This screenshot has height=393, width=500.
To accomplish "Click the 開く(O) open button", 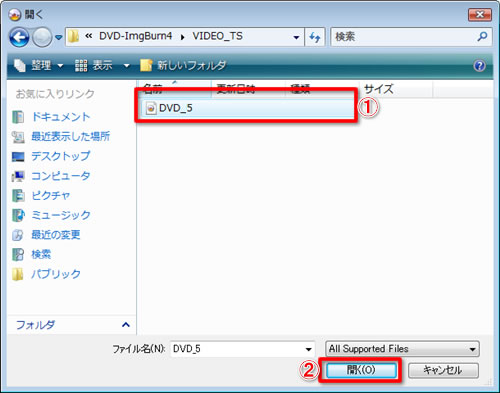I will [361, 370].
